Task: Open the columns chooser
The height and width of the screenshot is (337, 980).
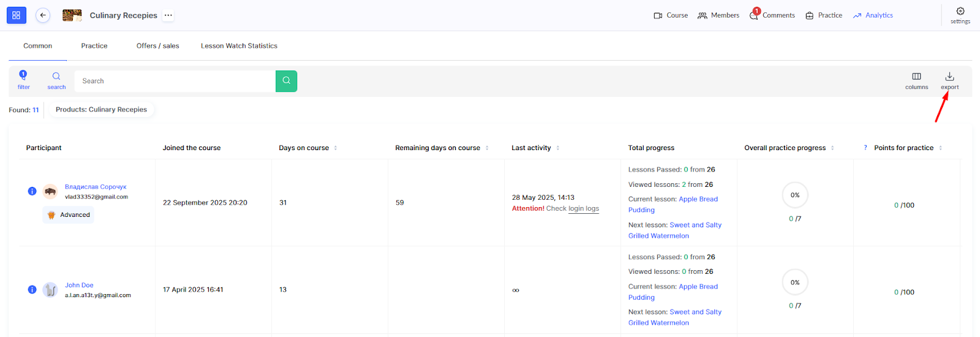Action: 916,80
